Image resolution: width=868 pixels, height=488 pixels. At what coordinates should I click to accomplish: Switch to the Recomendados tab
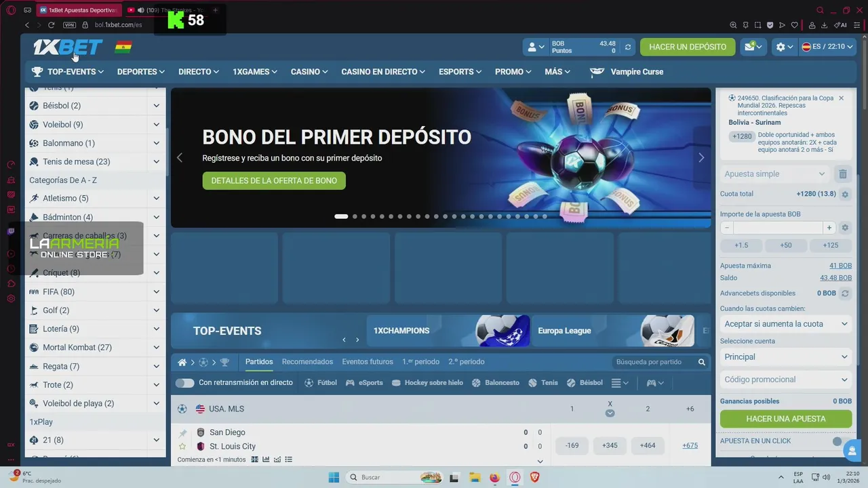tap(307, 362)
